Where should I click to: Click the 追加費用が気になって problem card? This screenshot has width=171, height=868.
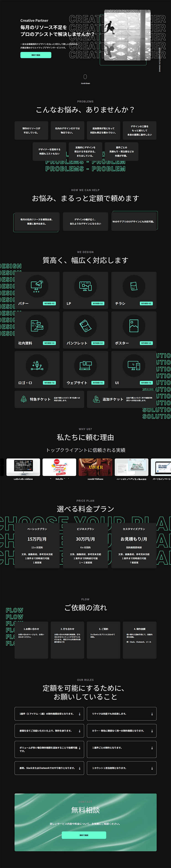pyautogui.click(x=104, y=130)
